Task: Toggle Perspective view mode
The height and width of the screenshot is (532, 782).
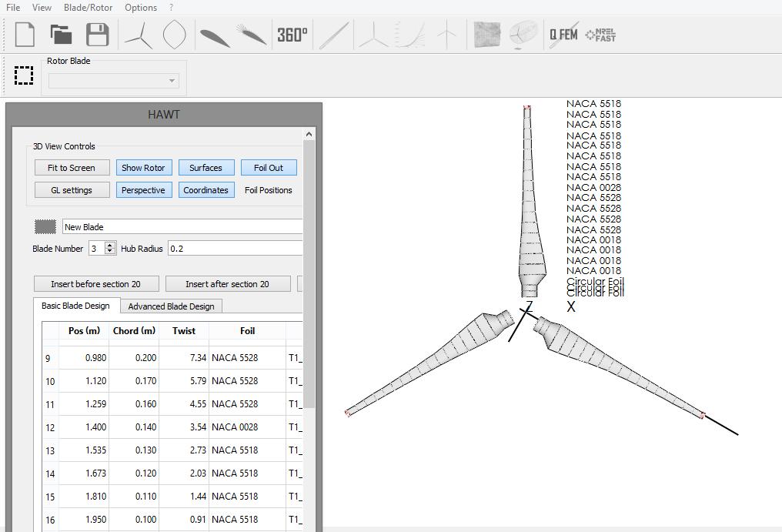Action: [144, 190]
